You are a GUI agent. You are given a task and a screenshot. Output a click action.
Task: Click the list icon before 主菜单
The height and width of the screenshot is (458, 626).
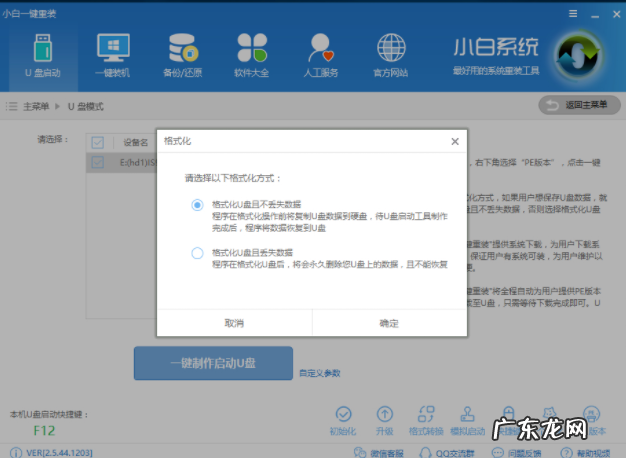[12, 106]
